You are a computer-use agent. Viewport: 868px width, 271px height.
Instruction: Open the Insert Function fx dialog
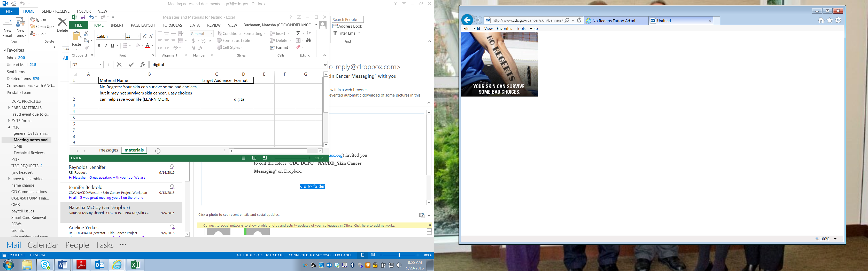pyautogui.click(x=143, y=65)
